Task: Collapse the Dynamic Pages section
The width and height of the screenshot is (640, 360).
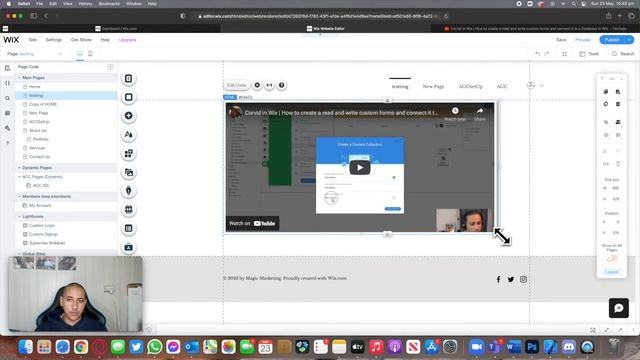Action: [x=19, y=168]
